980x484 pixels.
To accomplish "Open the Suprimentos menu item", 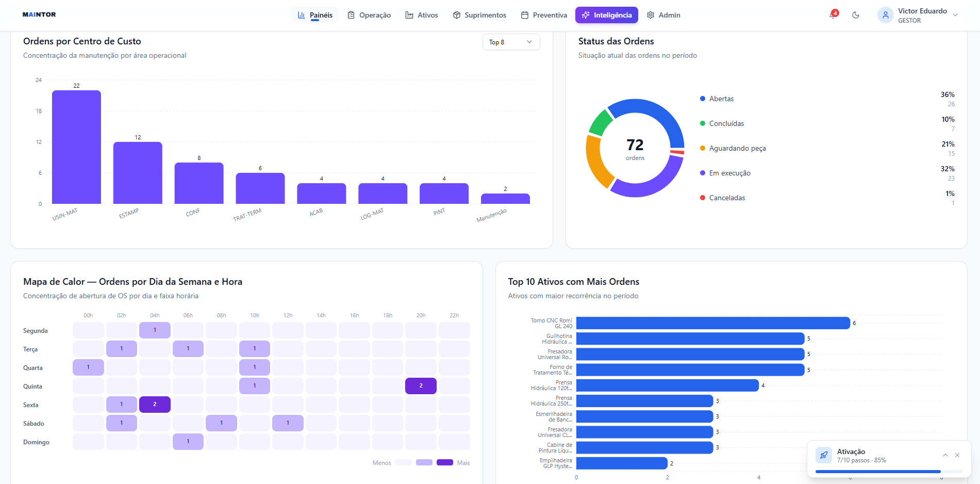I will [x=479, y=15].
